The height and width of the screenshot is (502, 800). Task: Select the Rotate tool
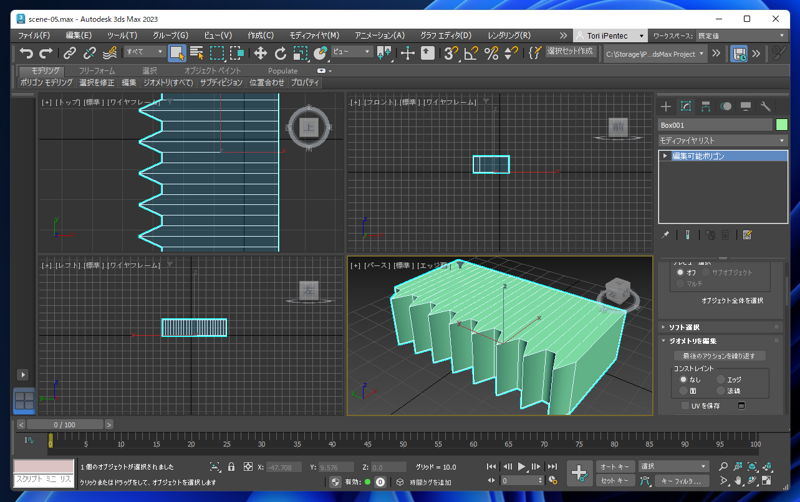point(281,53)
